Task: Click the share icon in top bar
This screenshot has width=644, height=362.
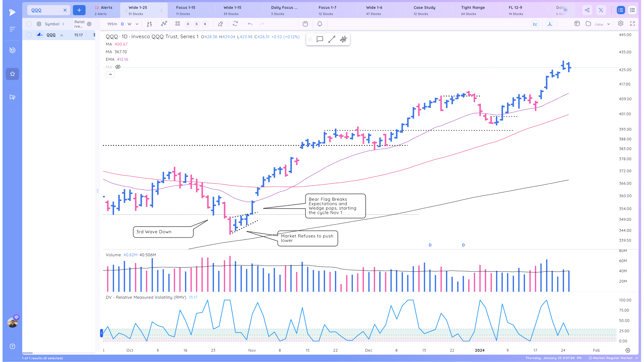Action: [587, 10]
